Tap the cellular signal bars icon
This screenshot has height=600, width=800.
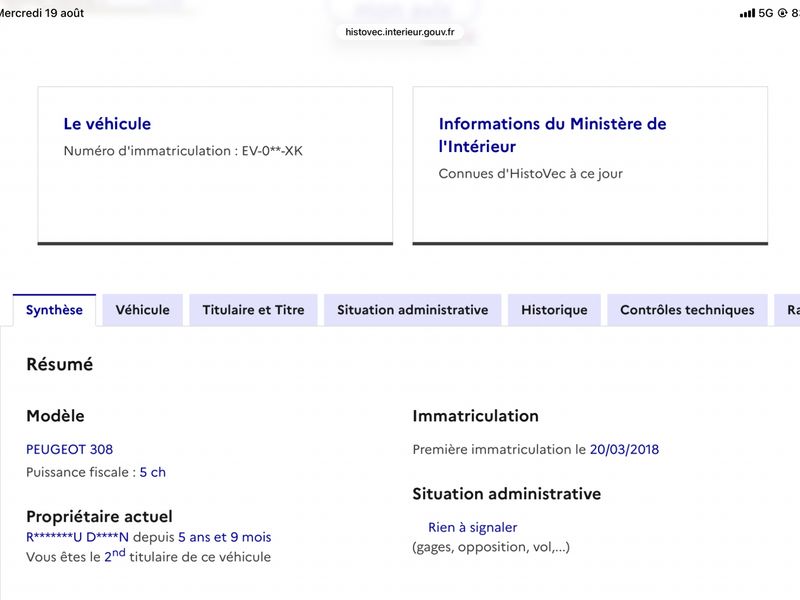(x=747, y=13)
